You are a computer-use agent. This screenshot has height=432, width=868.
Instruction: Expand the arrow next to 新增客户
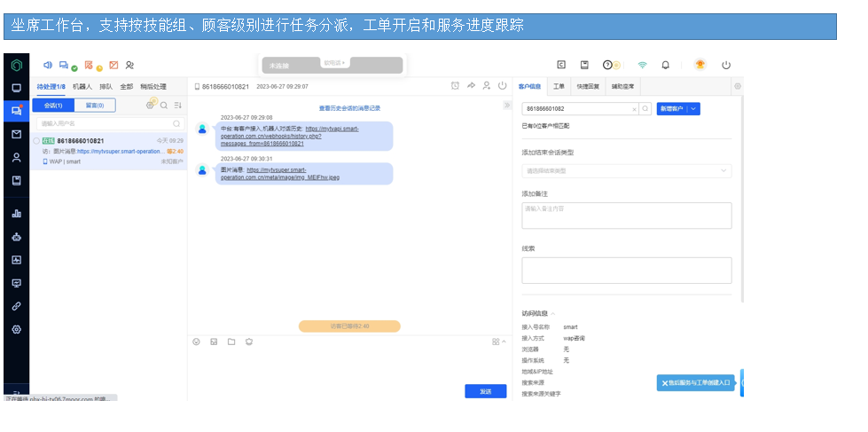coord(693,108)
